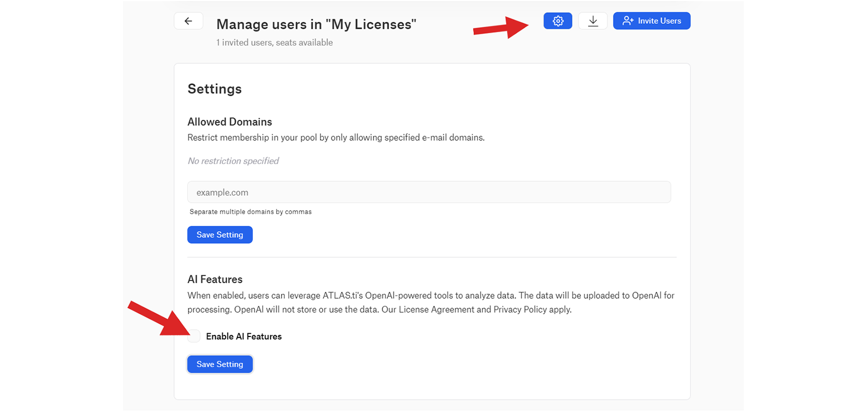Enable the AI Features checkbox
This screenshot has width=868, height=413.
(x=194, y=336)
